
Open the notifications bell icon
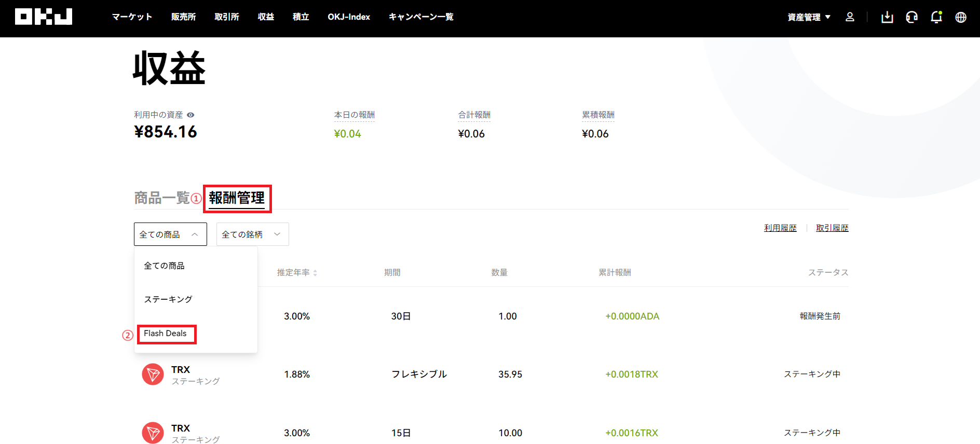pyautogui.click(x=936, y=17)
